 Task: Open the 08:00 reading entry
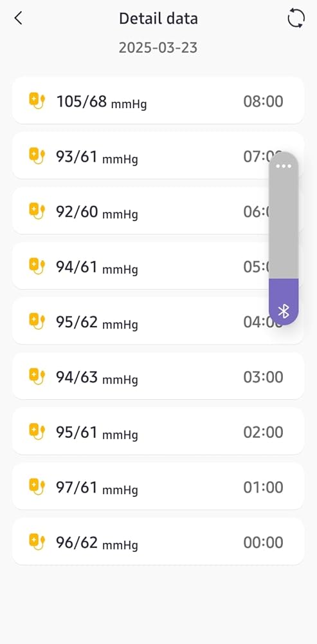click(x=158, y=100)
